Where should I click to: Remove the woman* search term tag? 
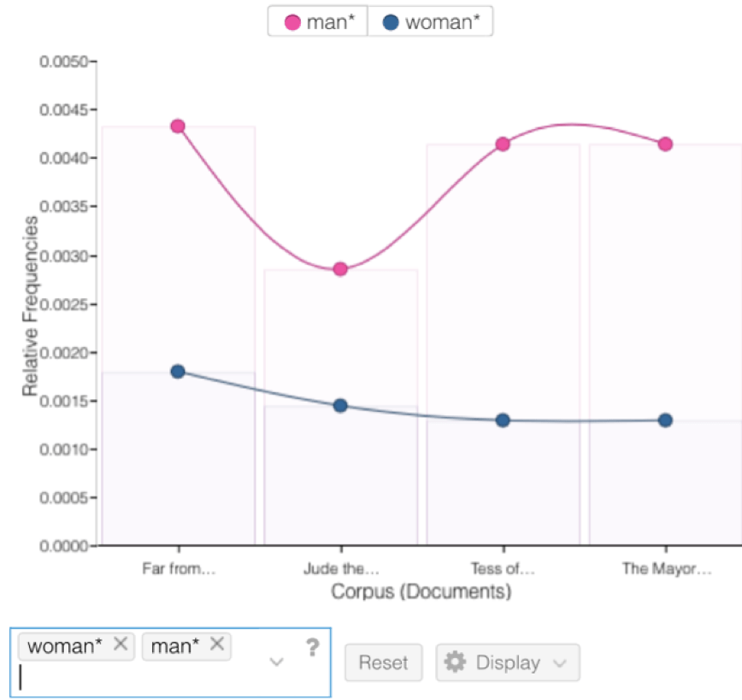(x=121, y=645)
